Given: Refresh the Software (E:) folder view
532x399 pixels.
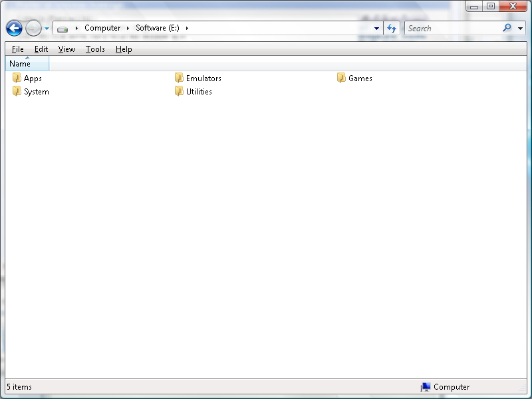Looking at the screenshot, I should [392, 28].
